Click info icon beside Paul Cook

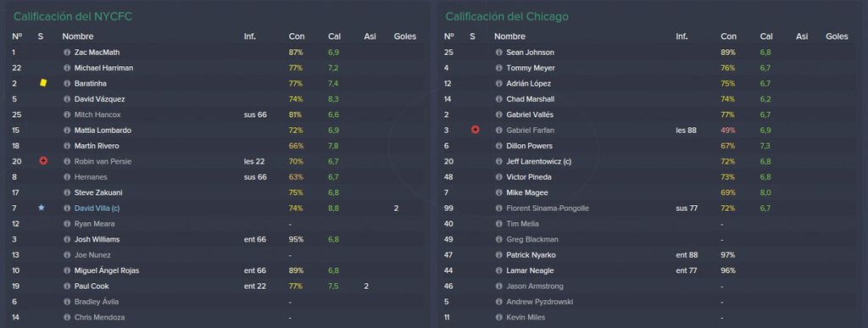(67, 286)
